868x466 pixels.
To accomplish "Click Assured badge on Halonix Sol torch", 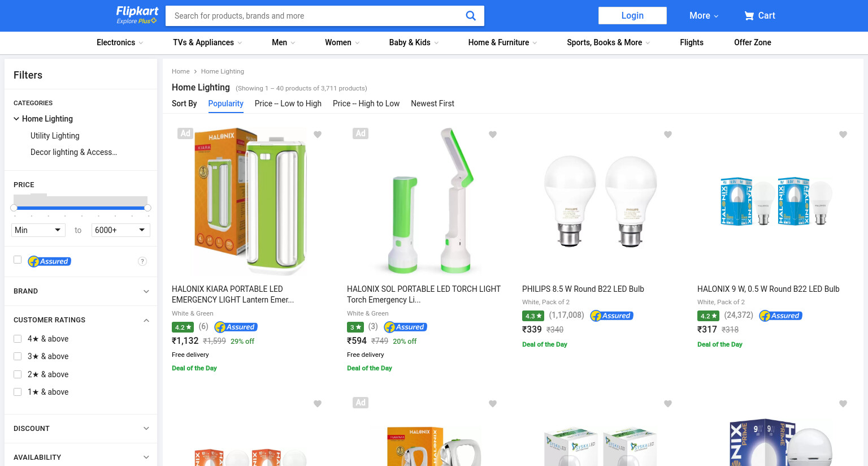I will point(406,327).
